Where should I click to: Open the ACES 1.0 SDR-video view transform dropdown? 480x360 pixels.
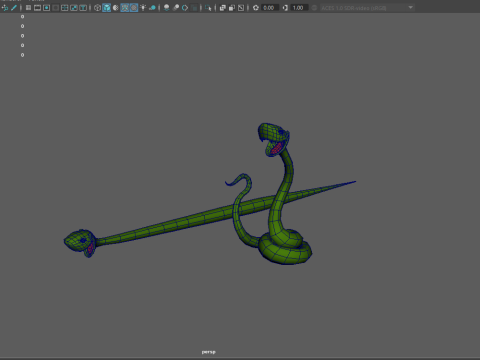coord(368,8)
